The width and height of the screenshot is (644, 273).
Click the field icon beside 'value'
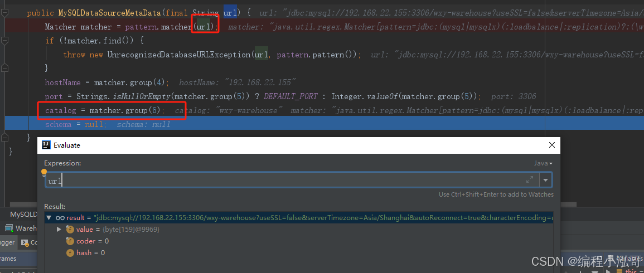tap(70, 230)
